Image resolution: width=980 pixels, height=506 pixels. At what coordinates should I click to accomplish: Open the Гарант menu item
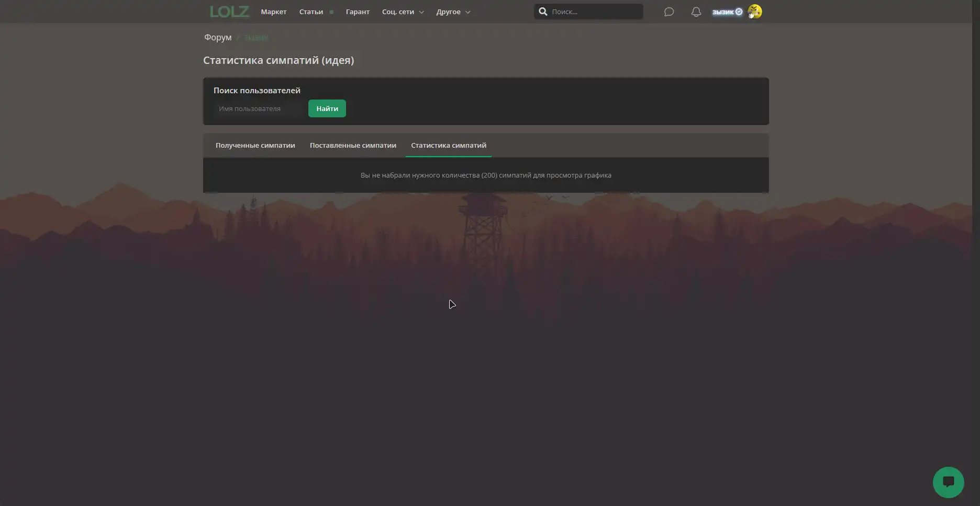358,12
